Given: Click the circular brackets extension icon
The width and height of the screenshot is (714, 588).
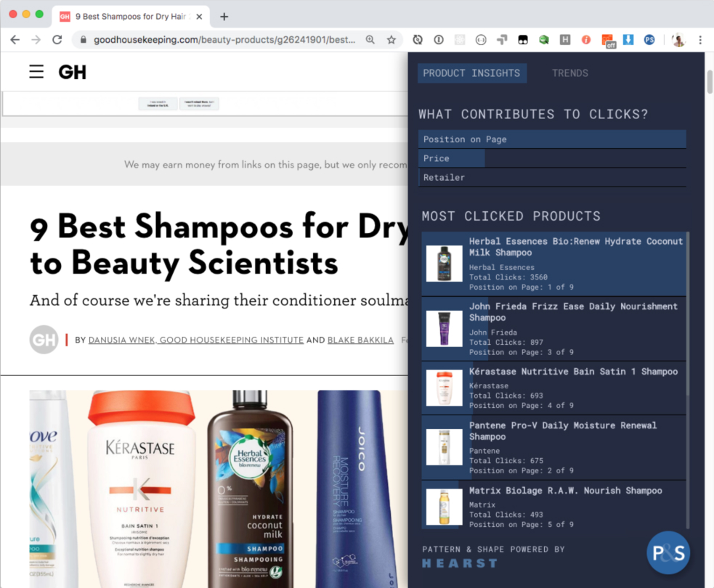Looking at the screenshot, I should [481, 40].
